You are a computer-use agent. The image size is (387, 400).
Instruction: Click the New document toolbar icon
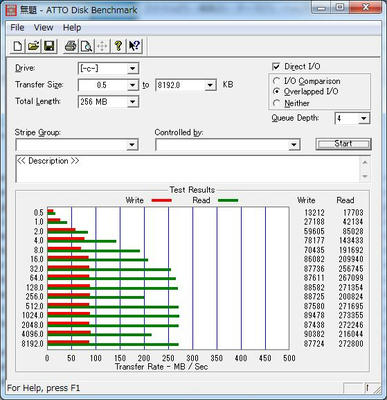pyautogui.click(x=18, y=46)
